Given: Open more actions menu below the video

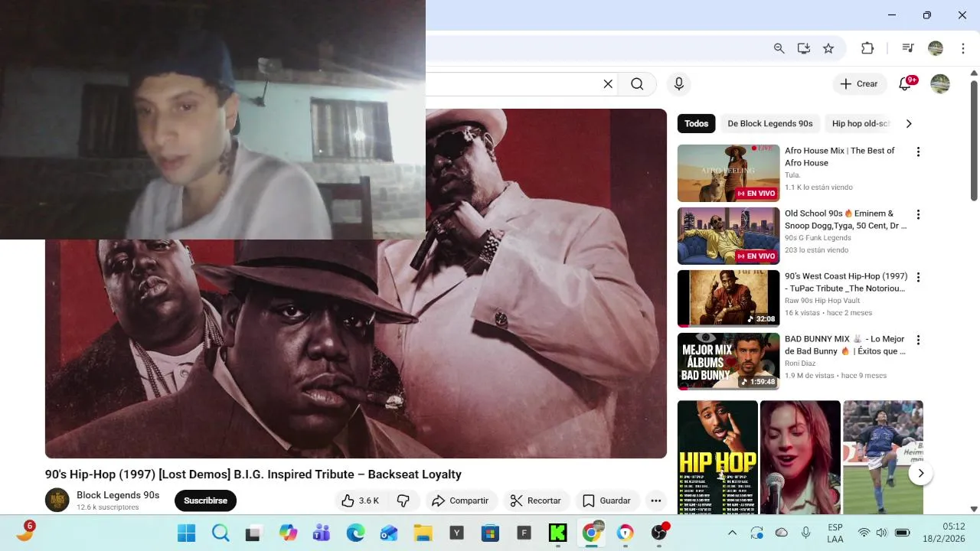Looking at the screenshot, I should [x=656, y=500].
